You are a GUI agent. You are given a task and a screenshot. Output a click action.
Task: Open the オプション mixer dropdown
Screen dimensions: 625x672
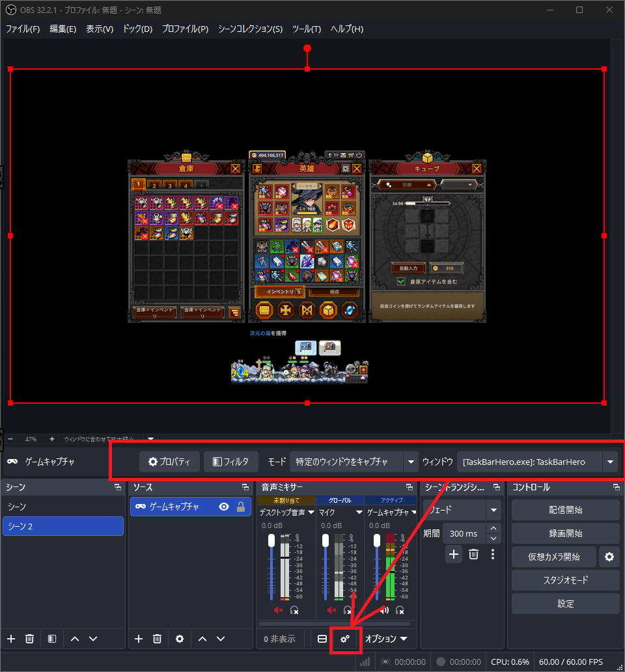(x=386, y=639)
